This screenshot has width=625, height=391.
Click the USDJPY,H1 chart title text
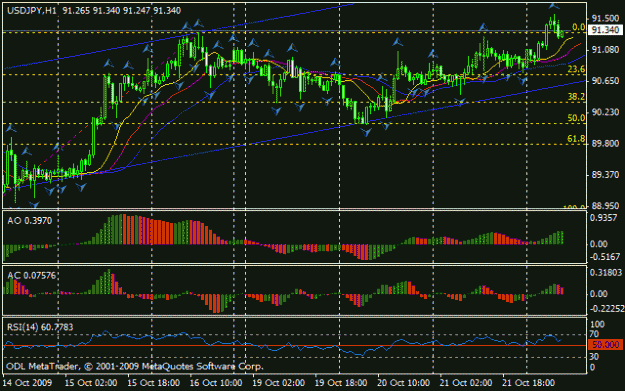(32, 11)
